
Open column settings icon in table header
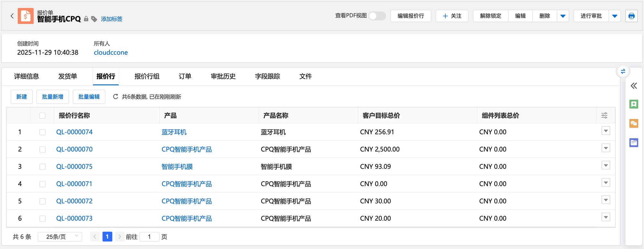[x=604, y=115]
